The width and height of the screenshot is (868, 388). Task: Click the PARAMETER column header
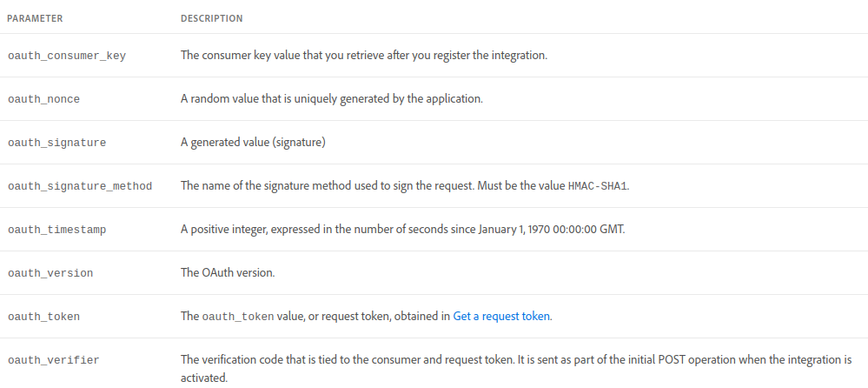(x=35, y=18)
